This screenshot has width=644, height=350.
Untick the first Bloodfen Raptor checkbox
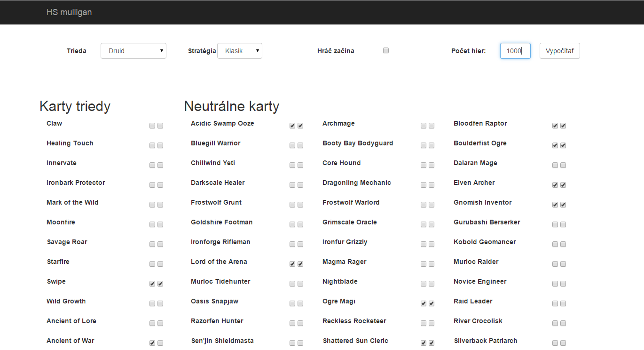555,126
